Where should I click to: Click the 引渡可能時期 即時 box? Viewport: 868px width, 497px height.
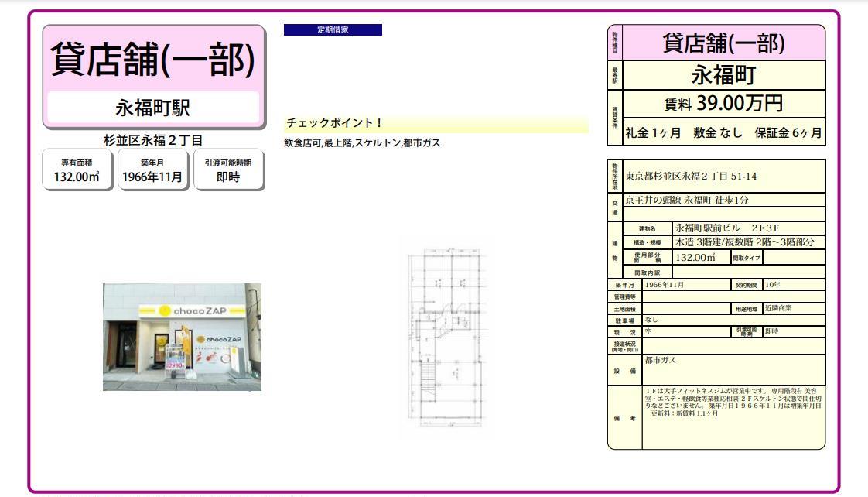(x=227, y=170)
